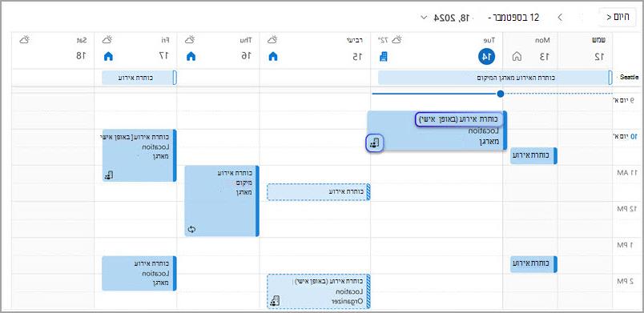This screenshot has height=313, width=644.
Task: Click the 12 PM time label
Action: [x=626, y=209]
